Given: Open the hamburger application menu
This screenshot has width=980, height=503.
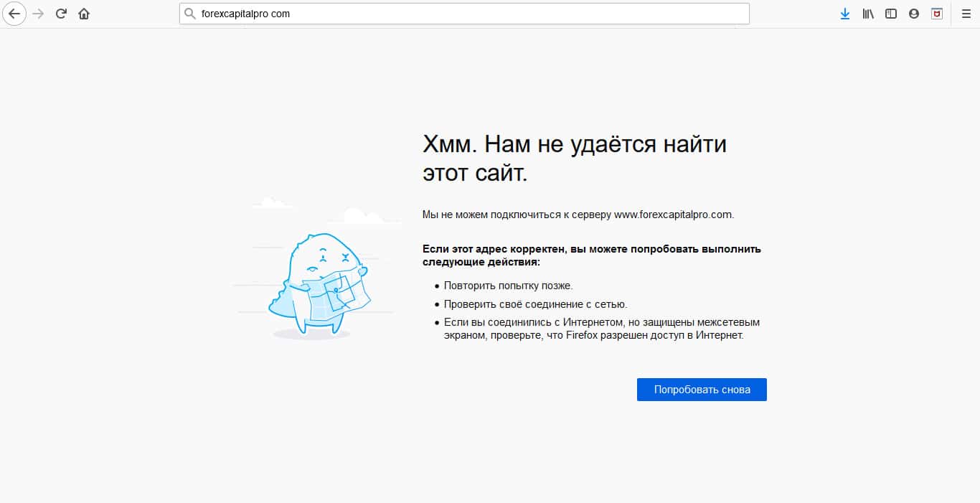Looking at the screenshot, I should pyautogui.click(x=966, y=14).
